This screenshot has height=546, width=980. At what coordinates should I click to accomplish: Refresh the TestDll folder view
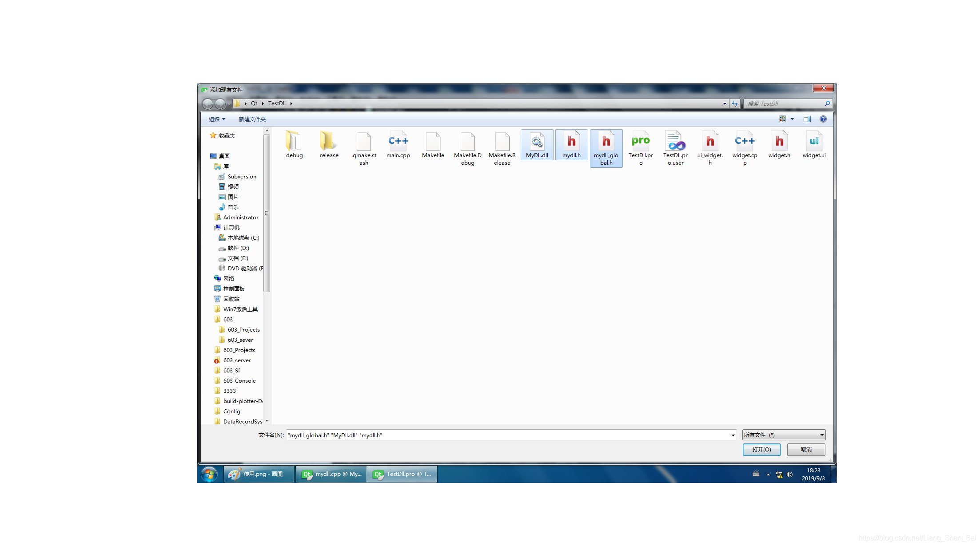pyautogui.click(x=735, y=103)
